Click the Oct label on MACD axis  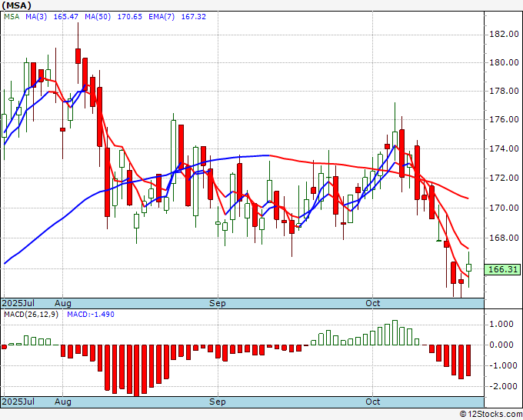372,402
